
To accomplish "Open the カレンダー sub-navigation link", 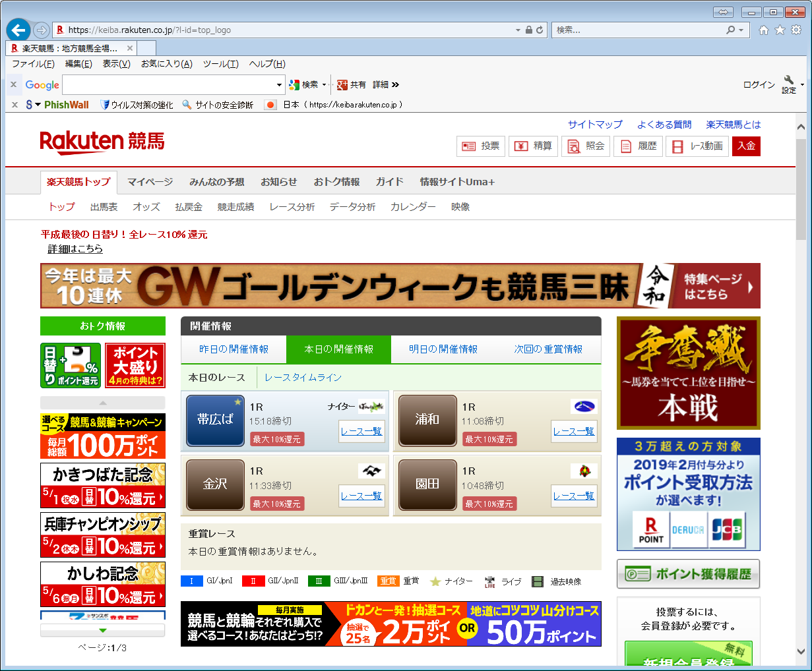I will 413,207.
